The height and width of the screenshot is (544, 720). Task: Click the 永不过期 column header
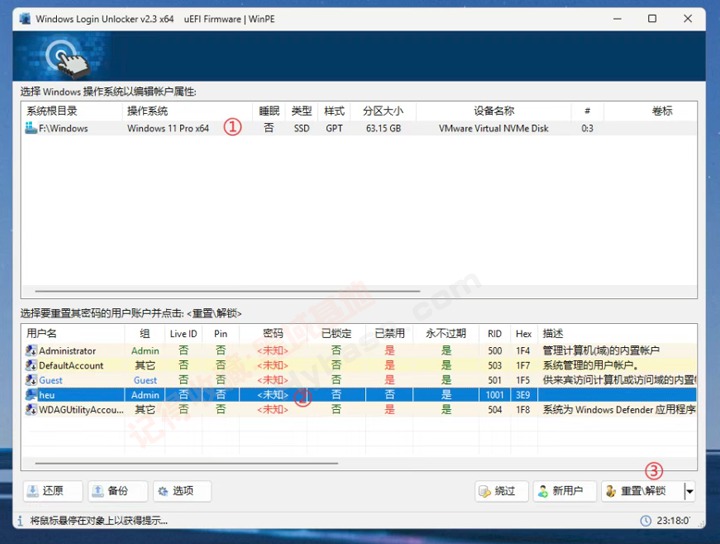(446, 333)
